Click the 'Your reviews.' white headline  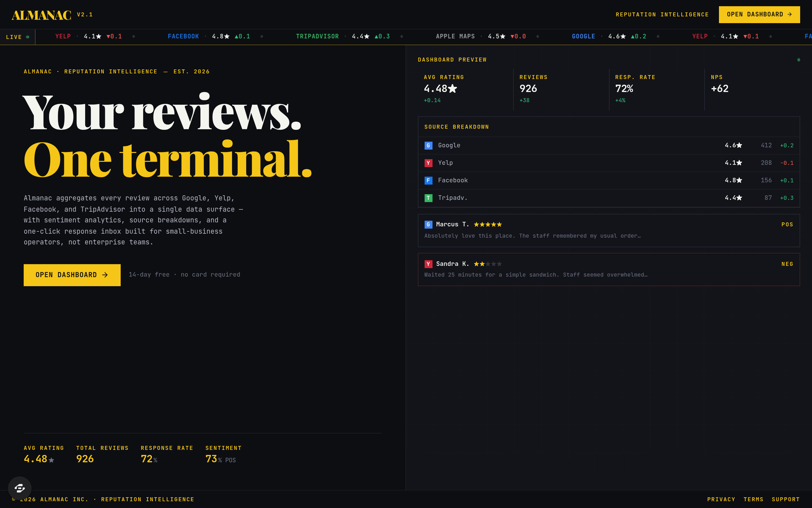[x=162, y=111]
